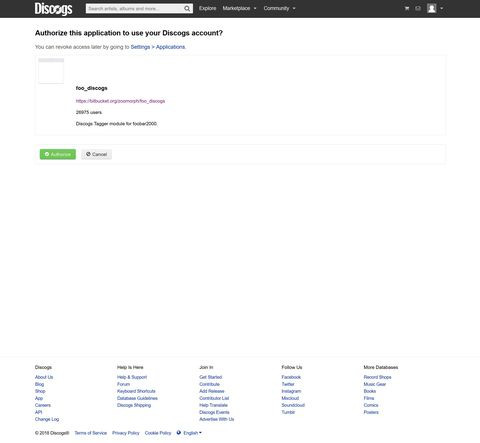Open the Keyboard Shortcuts link
Image resolution: width=480 pixels, height=443 pixels.
(136, 391)
